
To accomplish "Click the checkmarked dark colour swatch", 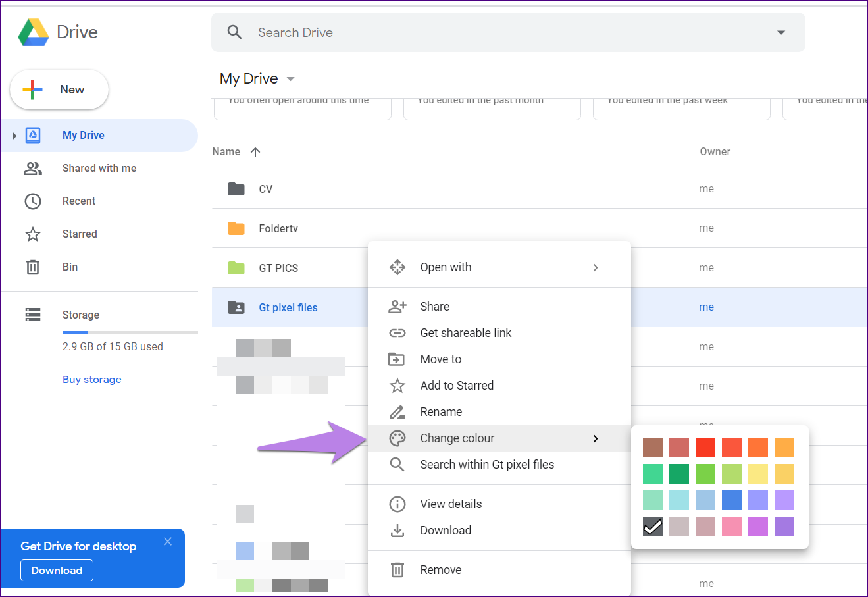I will coord(652,527).
